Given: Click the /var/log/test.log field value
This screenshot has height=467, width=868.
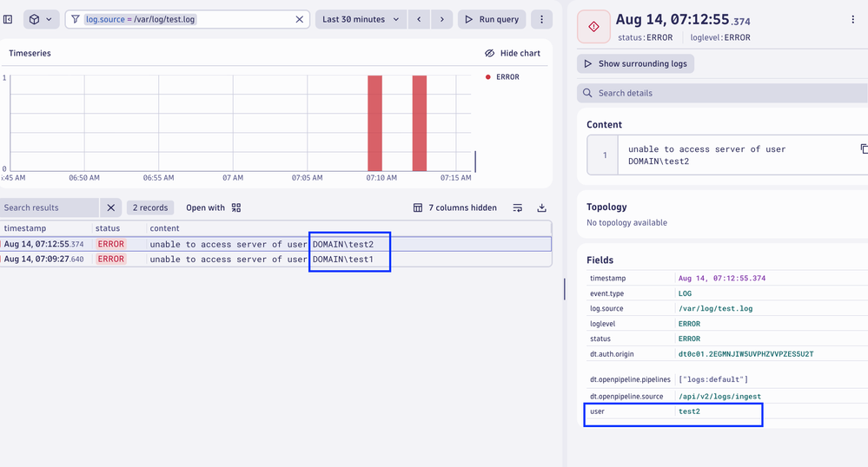Looking at the screenshot, I should point(715,308).
